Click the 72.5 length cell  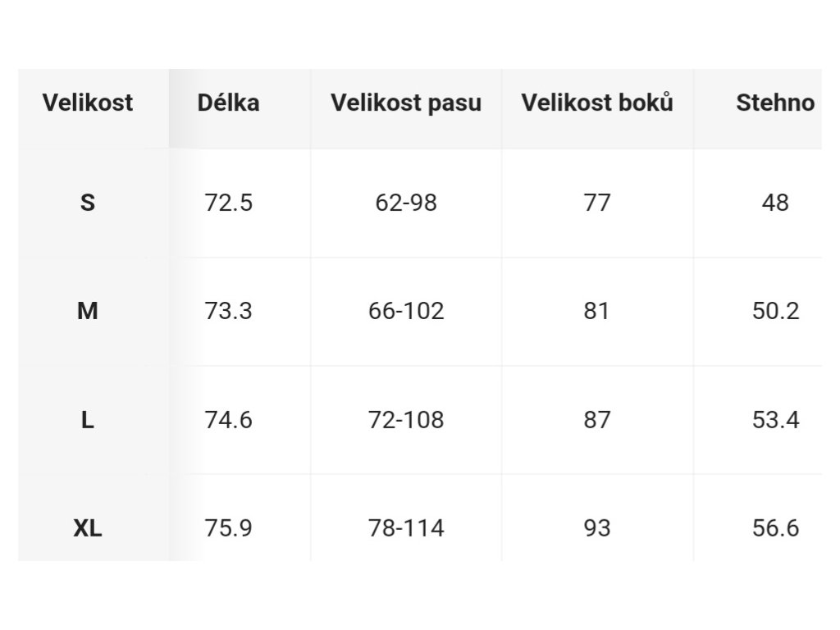pos(228,203)
